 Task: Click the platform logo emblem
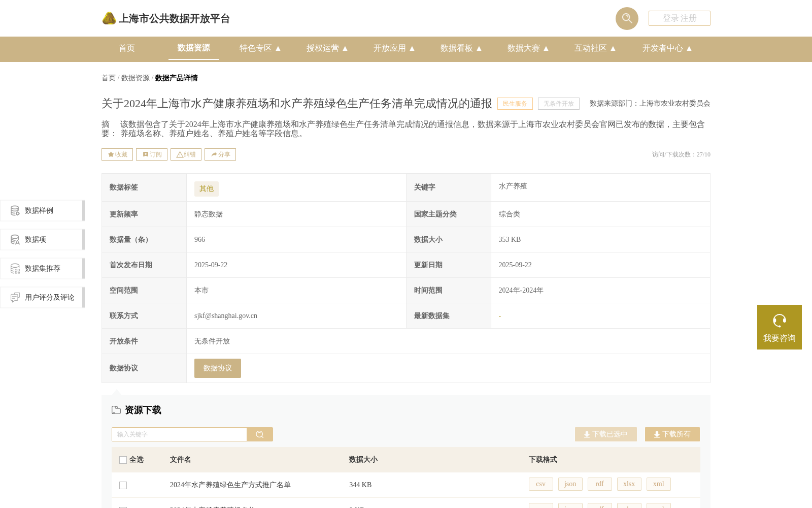(x=109, y=18)
